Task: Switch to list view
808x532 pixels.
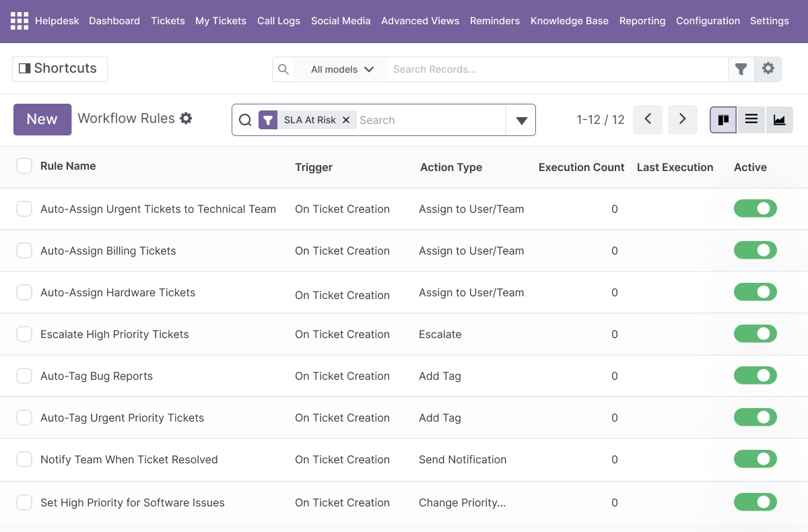Action: click(x=751, y=120)
